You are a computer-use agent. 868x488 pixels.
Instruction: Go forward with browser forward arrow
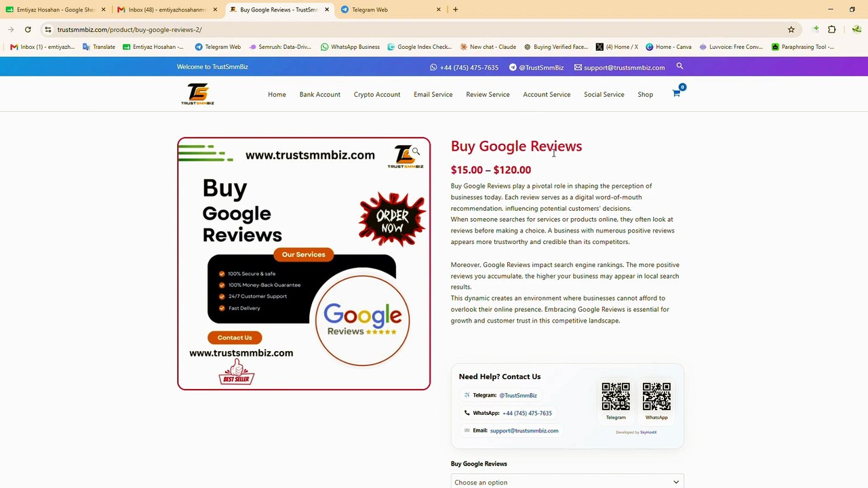[x=11, y=30]
